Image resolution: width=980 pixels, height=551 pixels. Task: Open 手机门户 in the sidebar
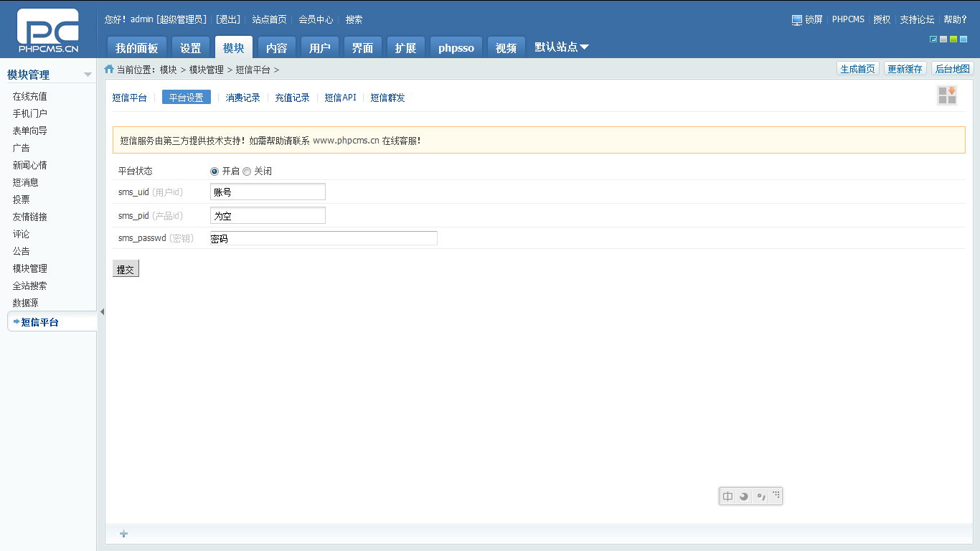coord(30,113)
